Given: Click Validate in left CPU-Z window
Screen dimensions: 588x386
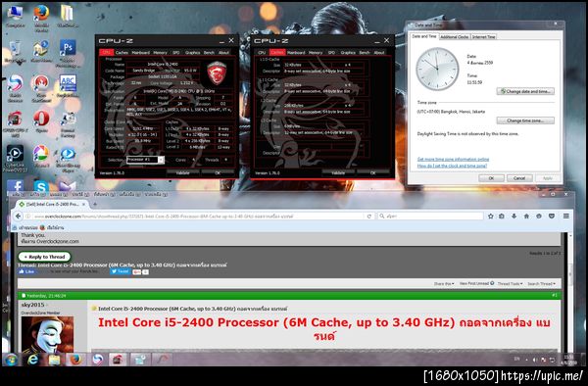Looking at the screenshot, I should [182, 172].
